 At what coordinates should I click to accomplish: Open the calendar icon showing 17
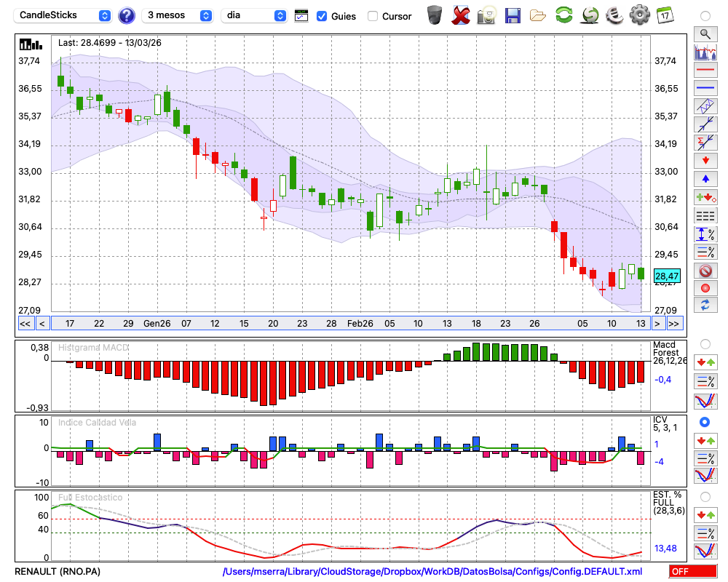pos(664,15)
